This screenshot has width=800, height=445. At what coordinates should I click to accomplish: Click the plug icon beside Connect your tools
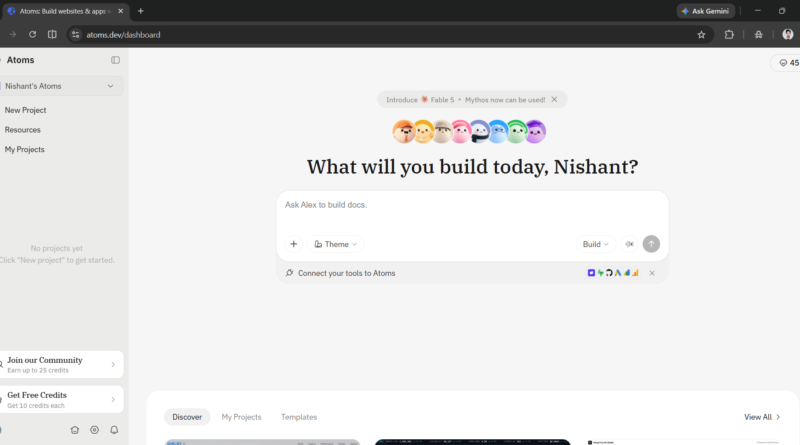click(289, 273)
